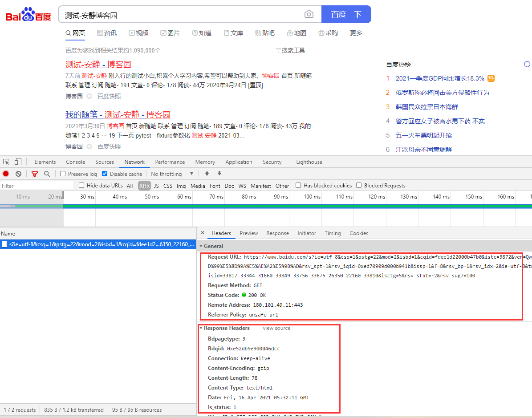Open 百度快照 for first result
This screenshot has height=418, width=532.
click(x=109, y=96)
